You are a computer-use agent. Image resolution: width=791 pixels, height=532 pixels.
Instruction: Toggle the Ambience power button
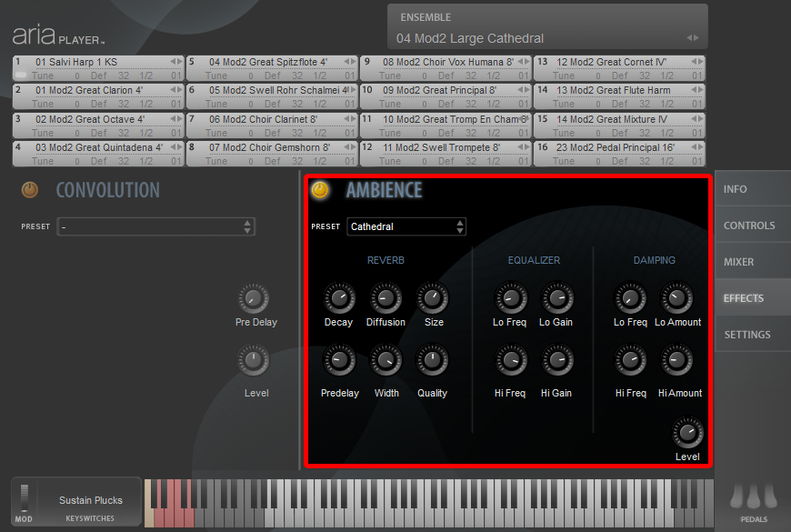click(320, 190)
